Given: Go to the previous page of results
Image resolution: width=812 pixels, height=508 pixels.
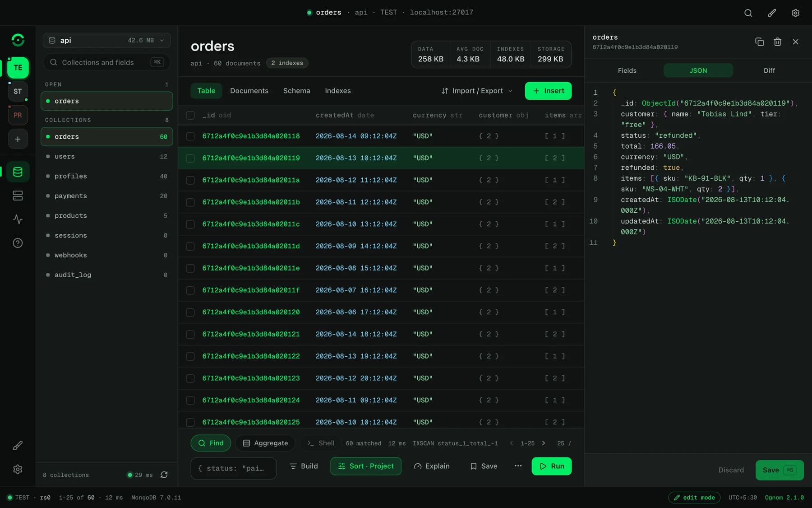Looking at the screenshot, I should click(x=511, y=443).
